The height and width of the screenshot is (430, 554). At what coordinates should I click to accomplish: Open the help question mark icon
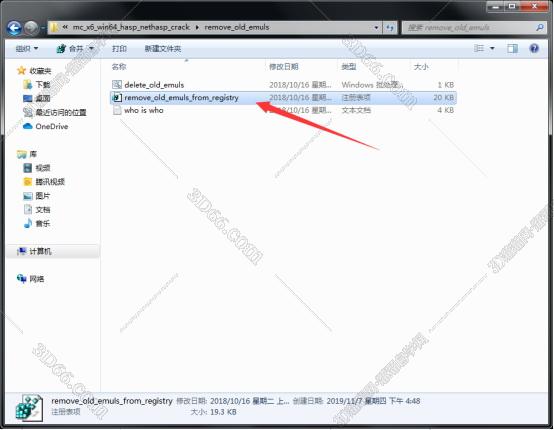[534, 48]
